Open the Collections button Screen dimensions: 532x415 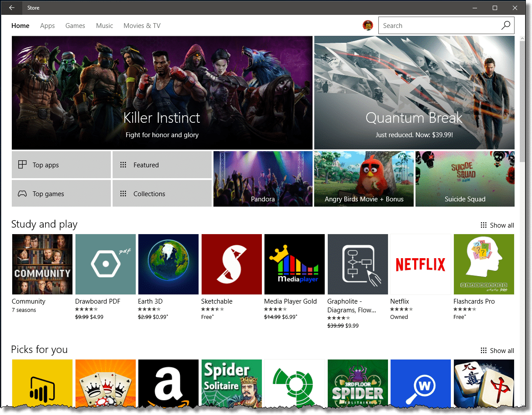(x=162, y=194)
